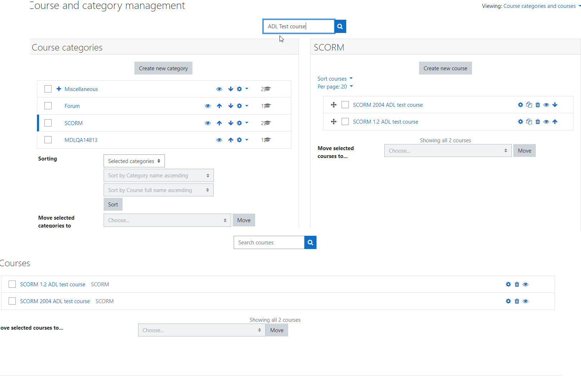Focus the lower Search courses field
The height and width of the screenshot is (392, 581).
pos(269,243)
